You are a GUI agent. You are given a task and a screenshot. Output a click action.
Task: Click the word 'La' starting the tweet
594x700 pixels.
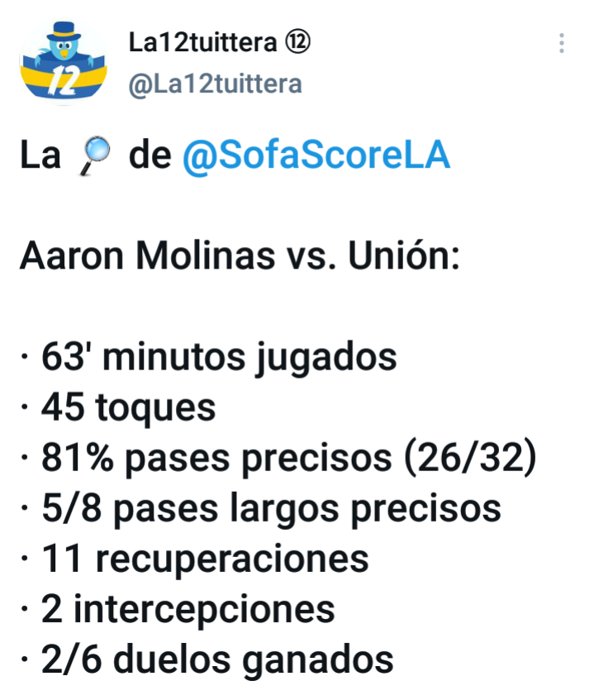click(x=40, y=155)
